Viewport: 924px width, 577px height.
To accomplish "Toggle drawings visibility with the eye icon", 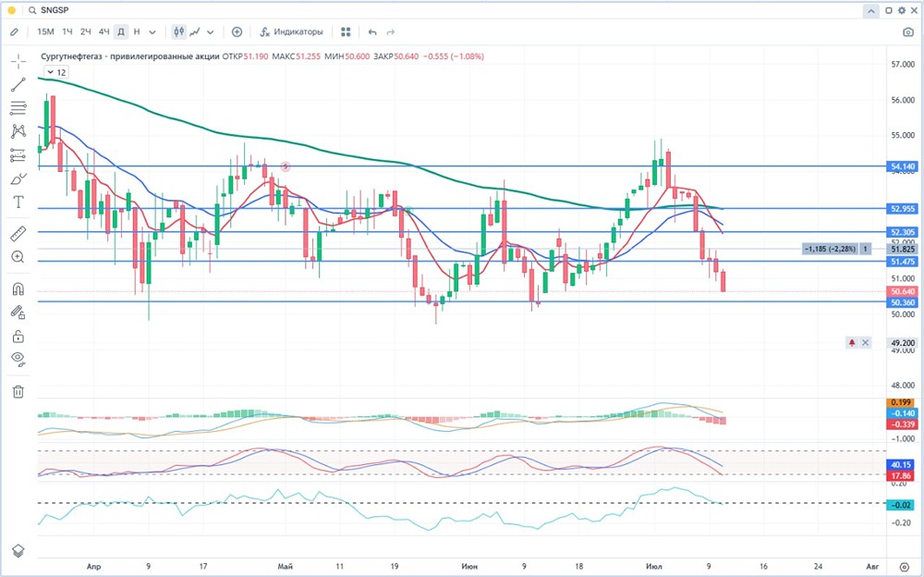I will tap(18, 358).
